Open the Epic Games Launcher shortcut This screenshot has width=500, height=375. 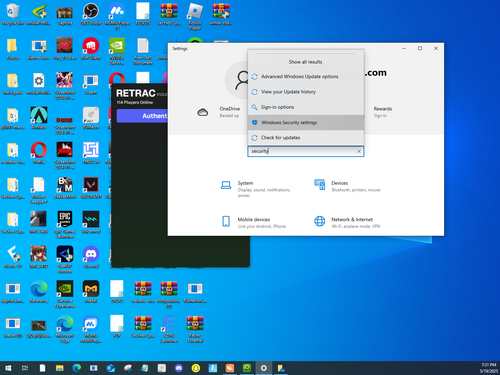click(x=65, y=224)
